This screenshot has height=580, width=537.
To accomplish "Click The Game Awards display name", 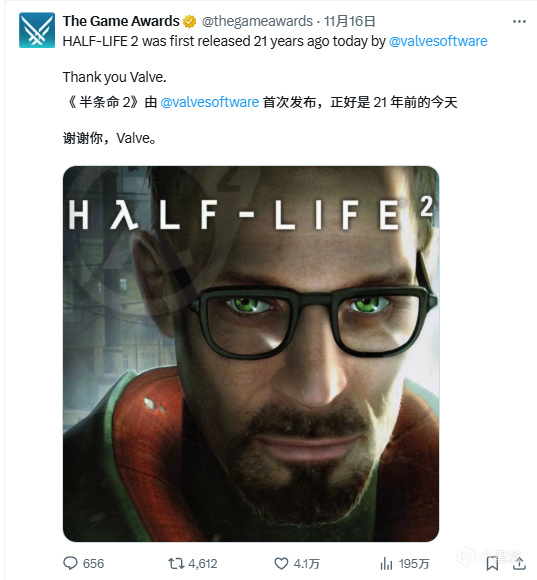I will click(x=121, y=21).
